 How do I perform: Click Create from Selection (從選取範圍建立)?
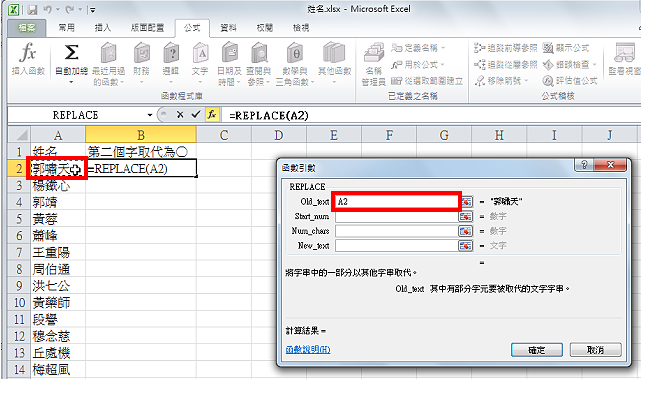click(427, 81)
